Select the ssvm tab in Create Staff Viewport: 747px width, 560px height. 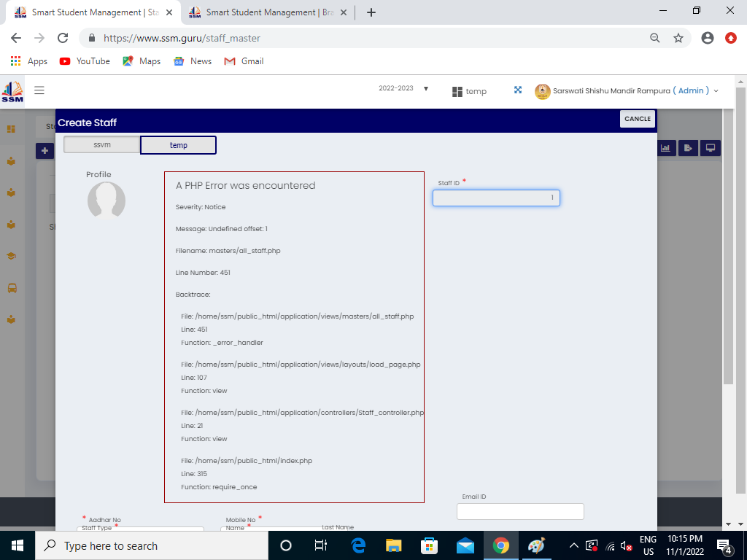click(101, 145)
